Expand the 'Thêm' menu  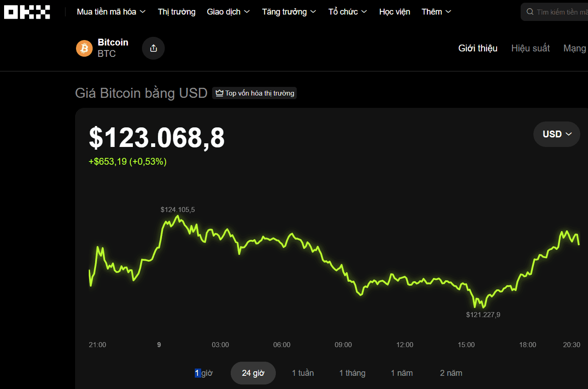pos(436,11)
